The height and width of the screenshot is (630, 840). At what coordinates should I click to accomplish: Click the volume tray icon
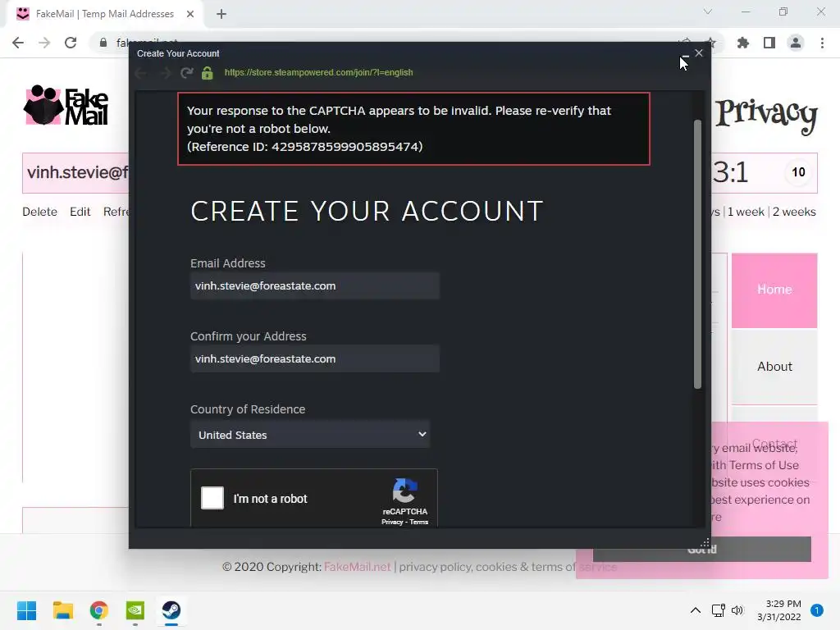737,610
